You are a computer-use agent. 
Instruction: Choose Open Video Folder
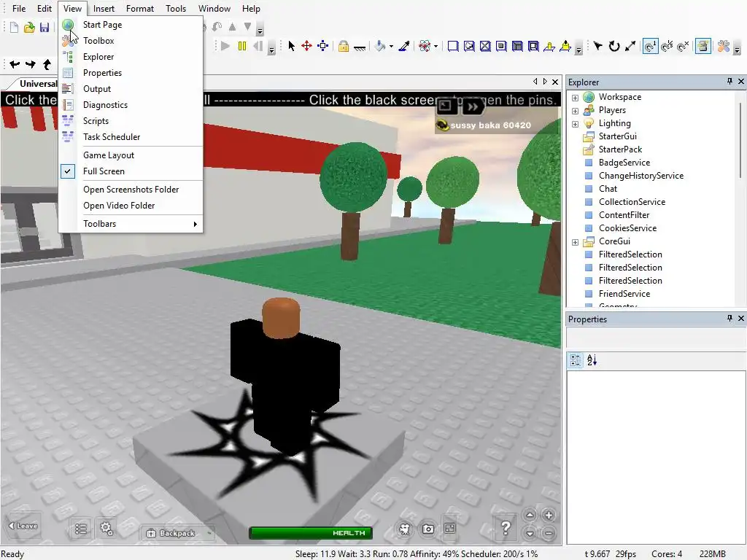(131, 206)
